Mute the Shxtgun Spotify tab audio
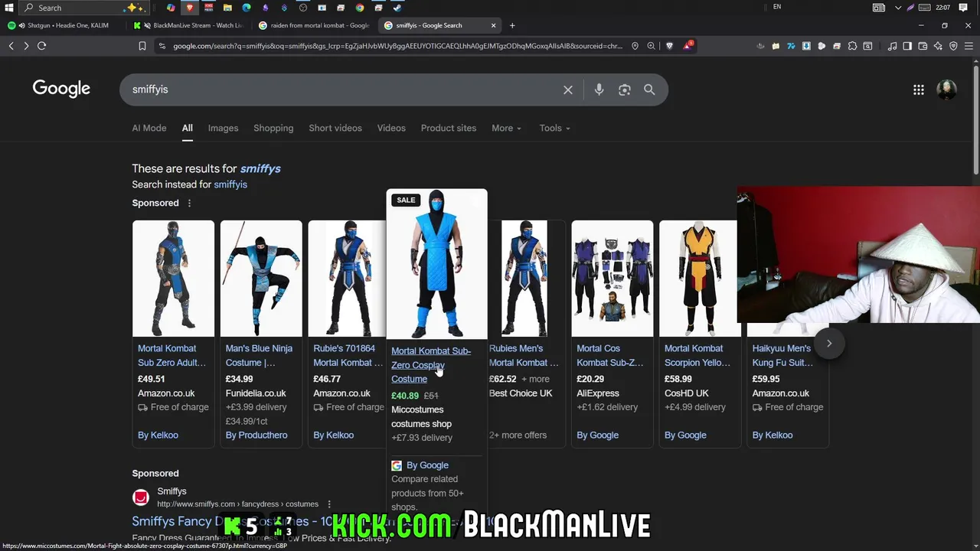Viewport: 980px width, 551px height. point(21,25)
